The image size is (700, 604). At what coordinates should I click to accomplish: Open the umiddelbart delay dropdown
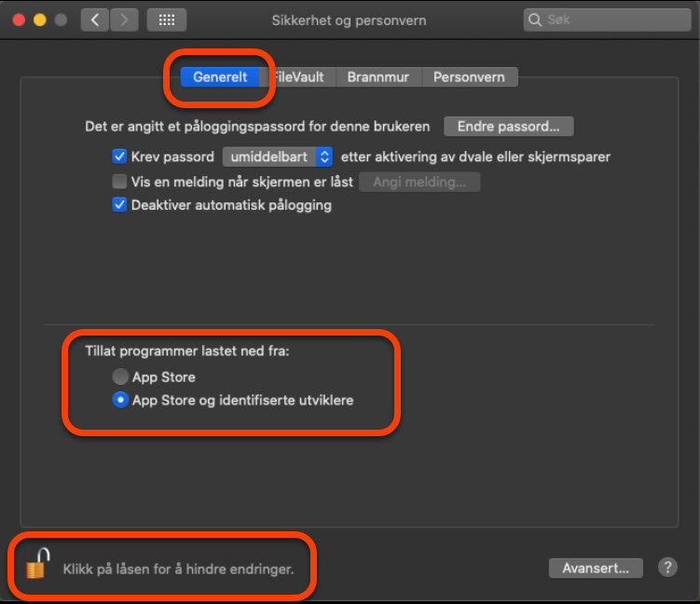(x=278, y=157)
